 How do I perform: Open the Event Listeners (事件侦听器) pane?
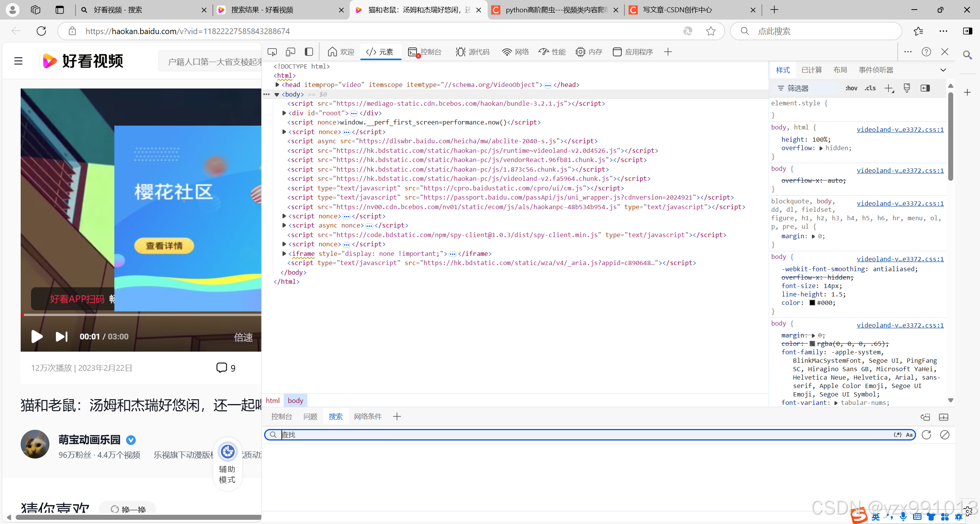[876, 70]
